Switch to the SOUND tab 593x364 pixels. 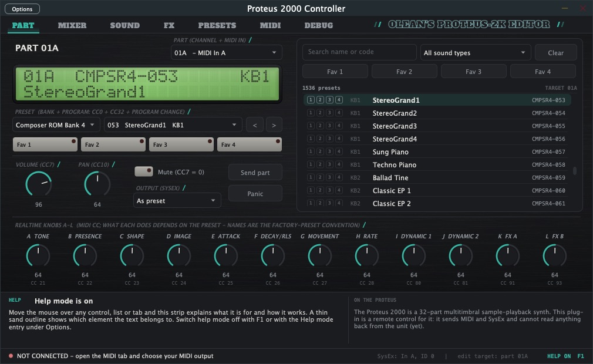[125, 25]
